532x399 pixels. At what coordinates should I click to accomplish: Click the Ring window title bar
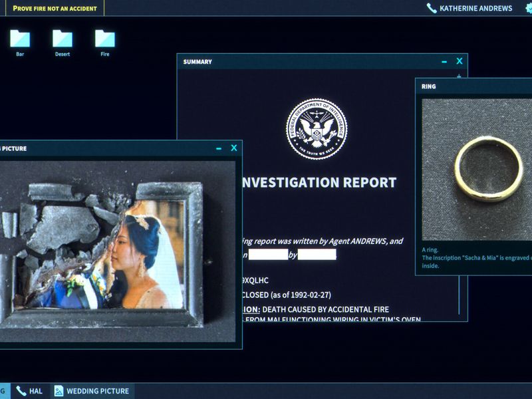click(474, 86)
